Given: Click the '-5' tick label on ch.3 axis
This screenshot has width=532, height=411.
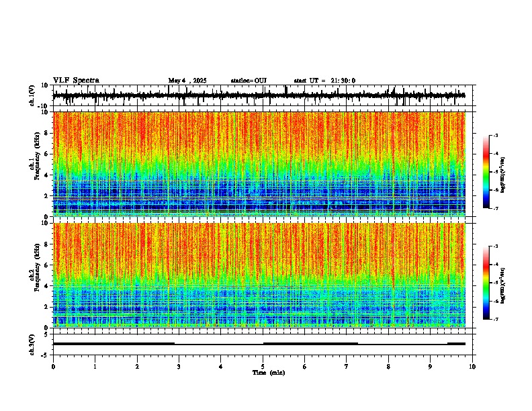Looking at the screenshot, I should (x=46, y=355).
